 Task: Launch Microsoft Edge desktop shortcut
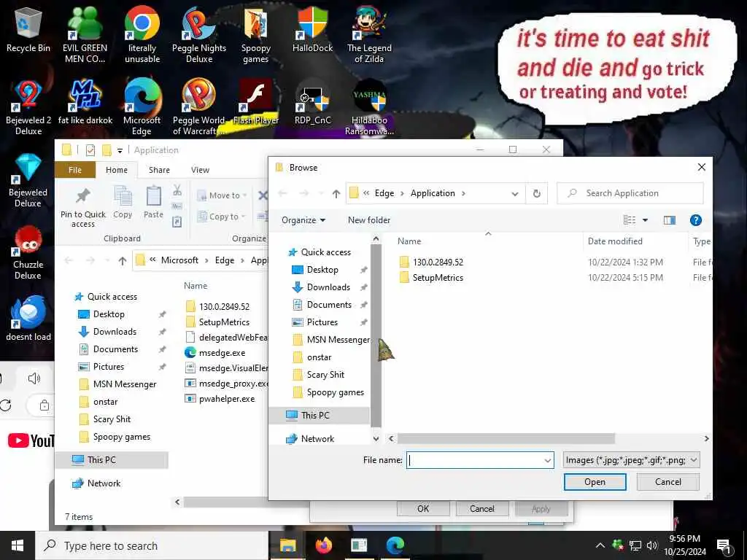click(142, 107)
